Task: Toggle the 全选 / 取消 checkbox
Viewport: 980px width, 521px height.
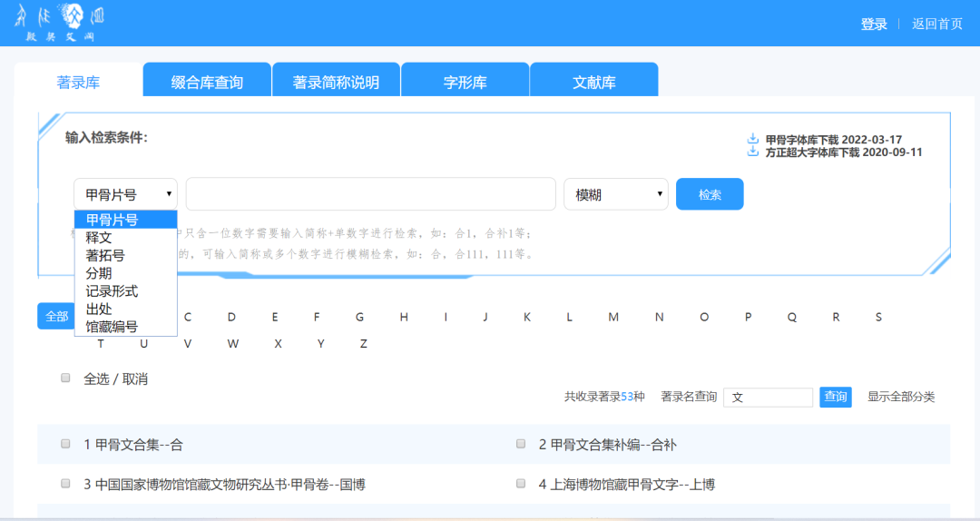Action: (65, 378)
